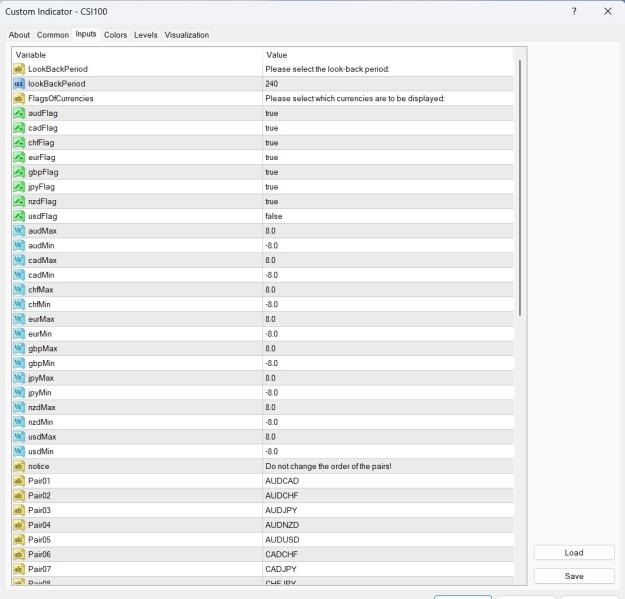625x599 pixels.
Task: Select the usdFlag value false
Action: [x=274, y=216]
